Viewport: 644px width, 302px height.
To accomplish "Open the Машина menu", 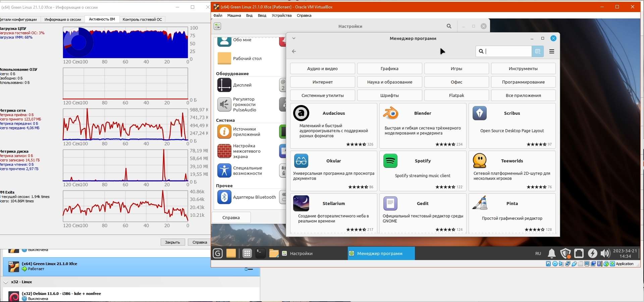I will 234,15.
